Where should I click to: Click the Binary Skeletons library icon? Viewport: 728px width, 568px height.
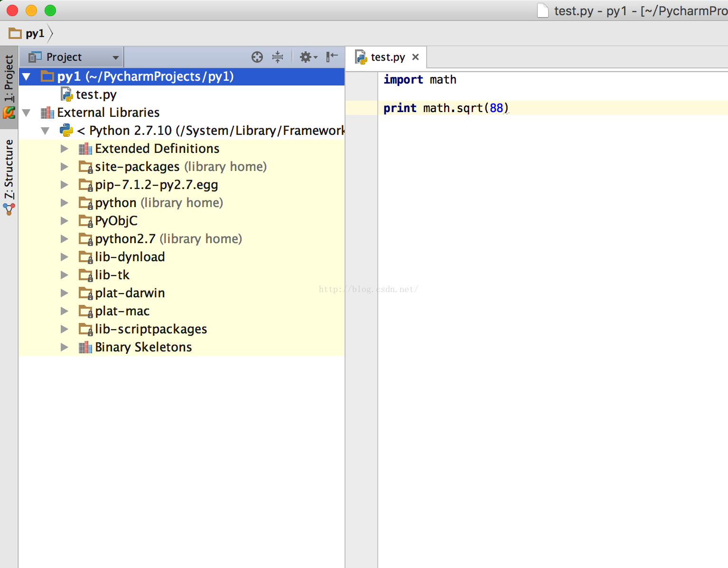point(85,347)
